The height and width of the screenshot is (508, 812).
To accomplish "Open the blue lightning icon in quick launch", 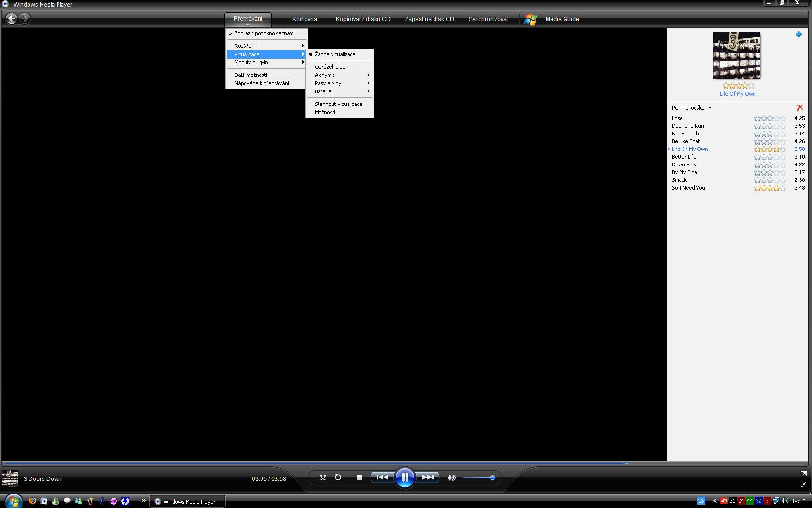I will tap(125, 501).
